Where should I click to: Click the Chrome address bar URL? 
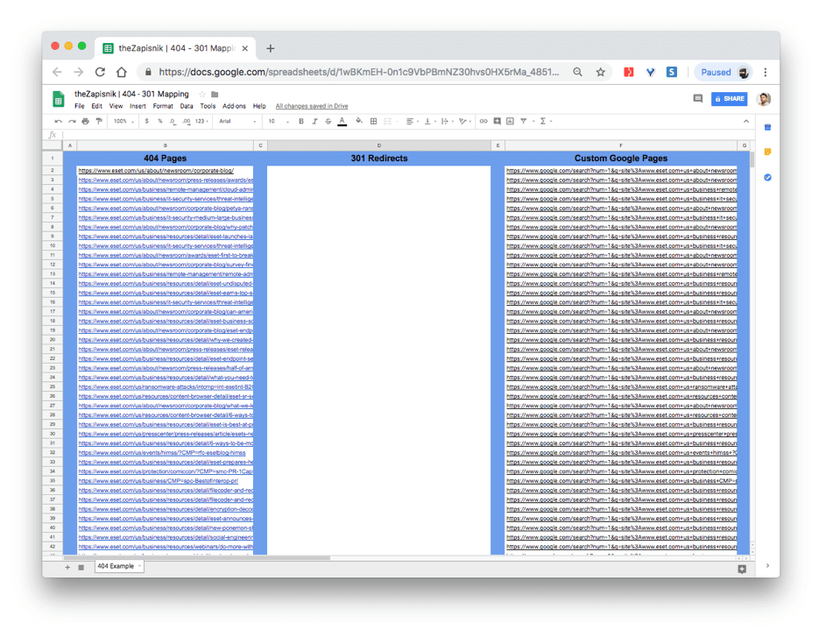click(x=359, y=72)
